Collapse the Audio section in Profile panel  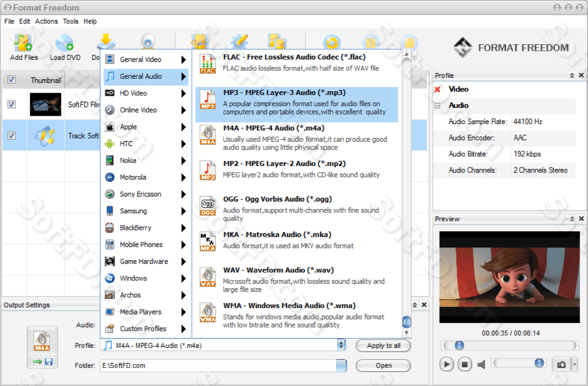(437, 106)
